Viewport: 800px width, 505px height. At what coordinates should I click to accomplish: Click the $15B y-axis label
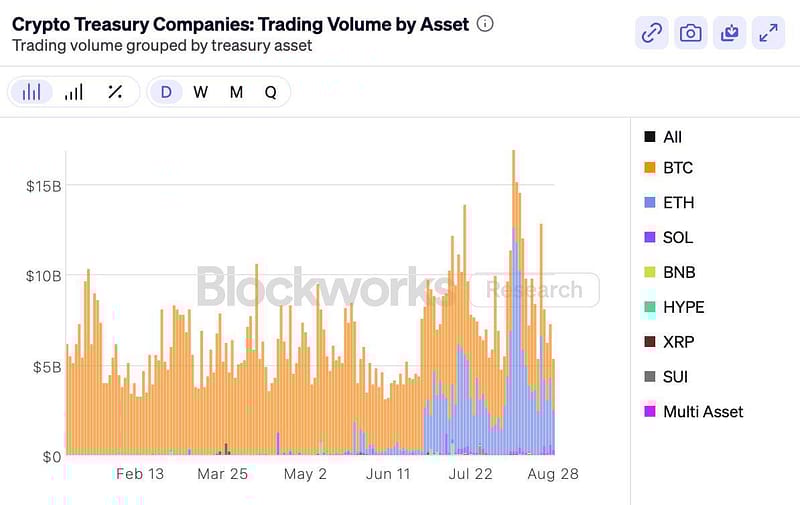43,186
